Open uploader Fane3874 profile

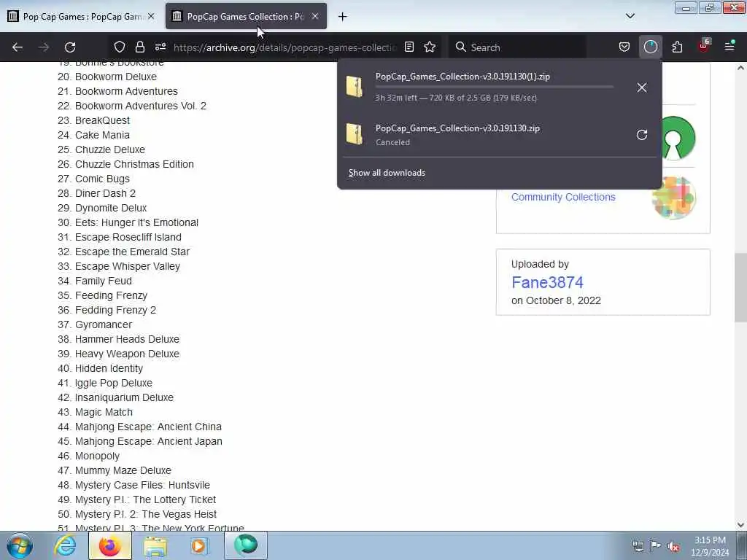pyautogui.click(x=547, y=282)
